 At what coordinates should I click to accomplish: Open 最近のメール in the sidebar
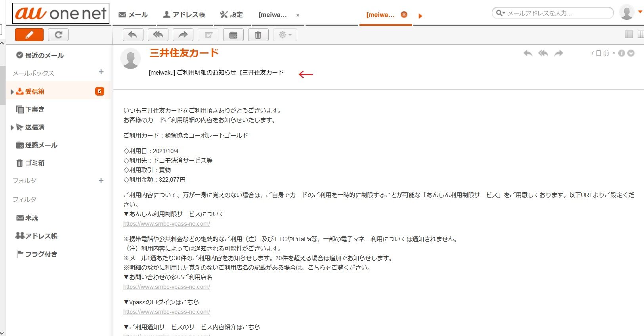click(40, 56)
